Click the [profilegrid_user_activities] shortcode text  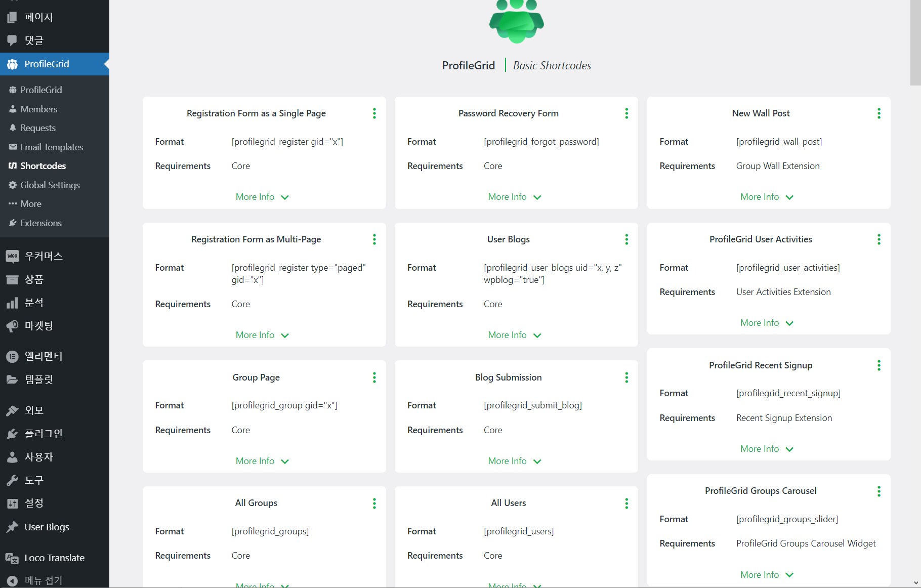[788, 268]
